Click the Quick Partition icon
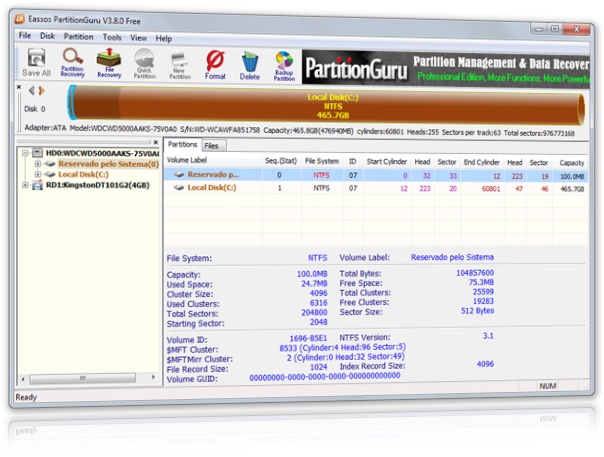This screenshot has height=457, width=604. pos(144,64)
